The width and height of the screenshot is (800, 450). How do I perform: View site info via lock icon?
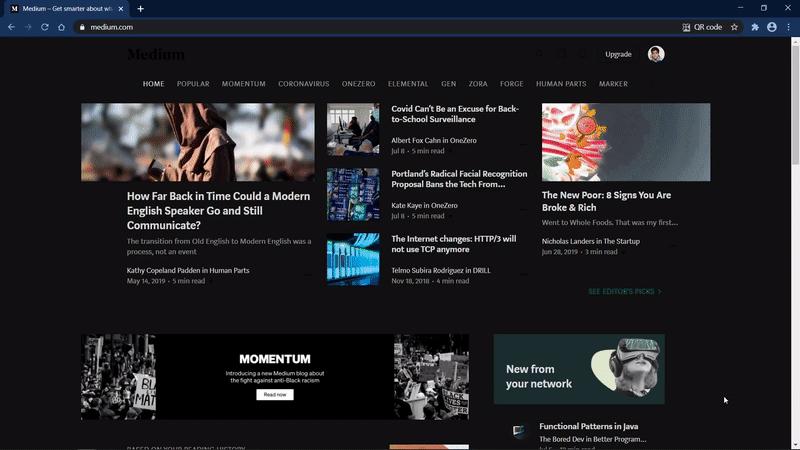pos(82,27)
